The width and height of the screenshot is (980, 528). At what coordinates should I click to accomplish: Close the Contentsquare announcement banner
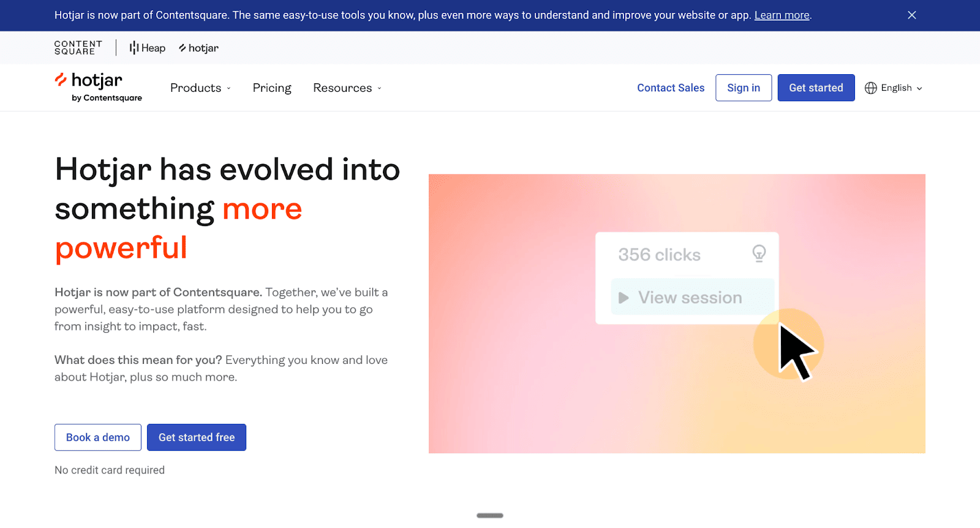pyautogui.click(x=912, y=15)
